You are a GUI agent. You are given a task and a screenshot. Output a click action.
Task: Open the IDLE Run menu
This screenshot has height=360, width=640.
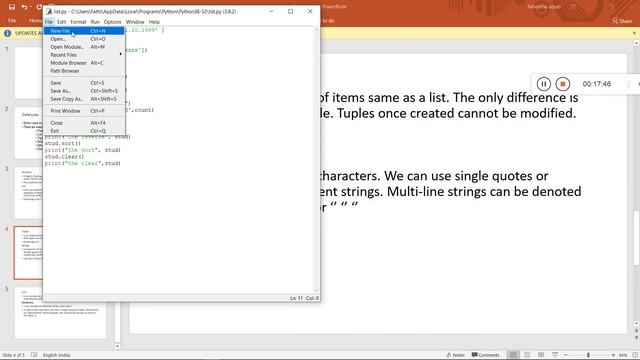point(95,22)
